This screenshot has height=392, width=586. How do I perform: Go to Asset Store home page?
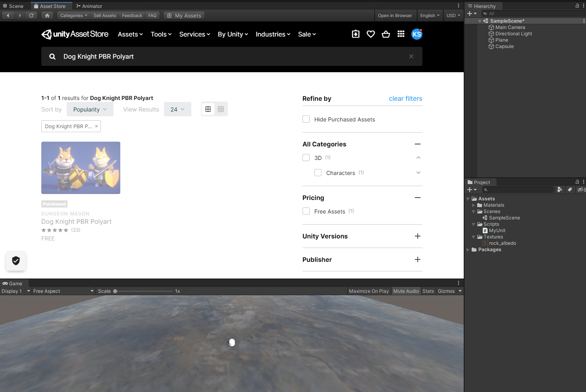point(47,15)
